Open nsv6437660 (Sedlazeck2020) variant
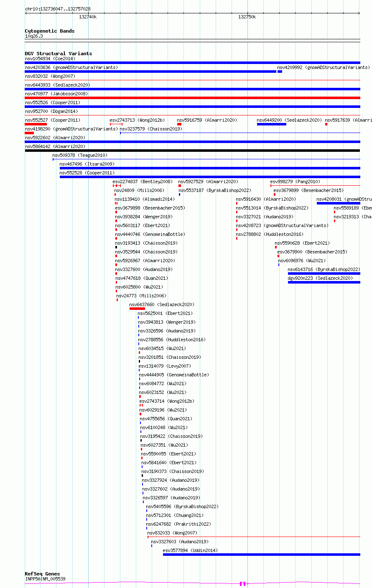The height and width of the screenshot is (588, 372). tap(162, 304)
